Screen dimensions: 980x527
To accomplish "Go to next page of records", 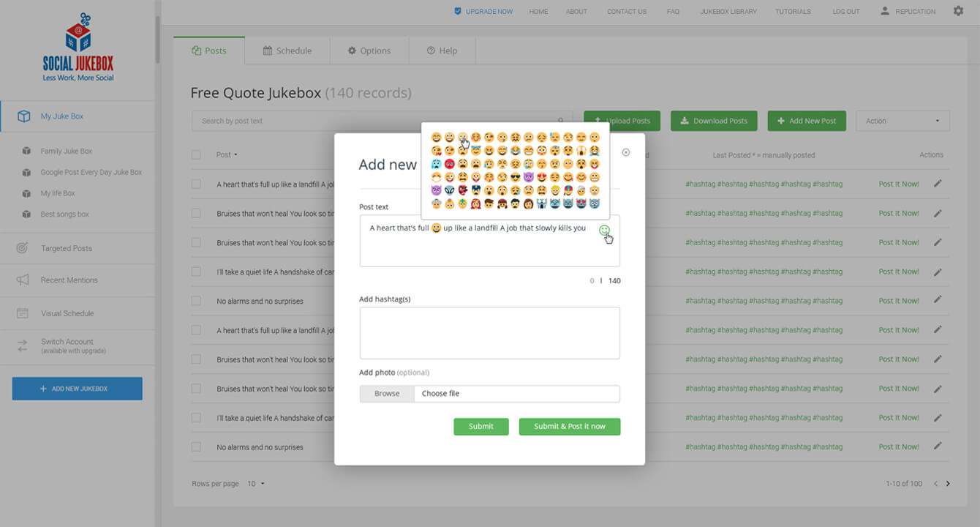I will 949,484.
